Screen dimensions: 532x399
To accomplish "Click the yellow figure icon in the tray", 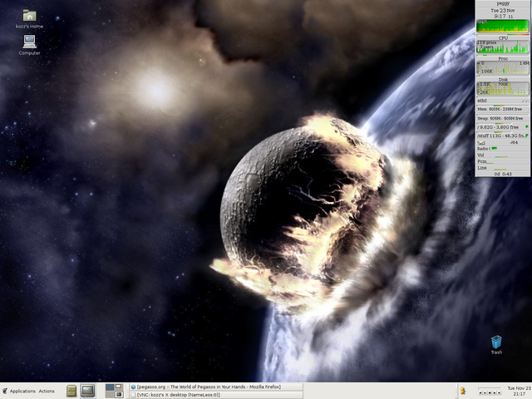I will 463,392.
